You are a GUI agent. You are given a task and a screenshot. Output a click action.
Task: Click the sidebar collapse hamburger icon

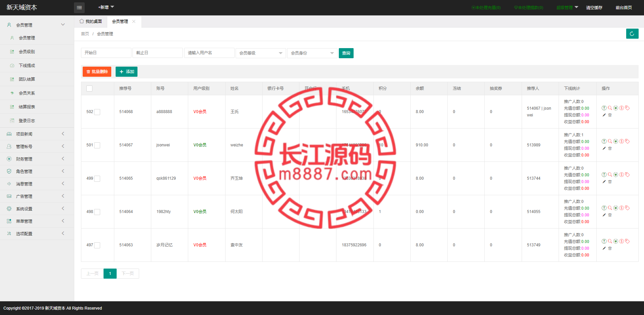tap(79, 7)
